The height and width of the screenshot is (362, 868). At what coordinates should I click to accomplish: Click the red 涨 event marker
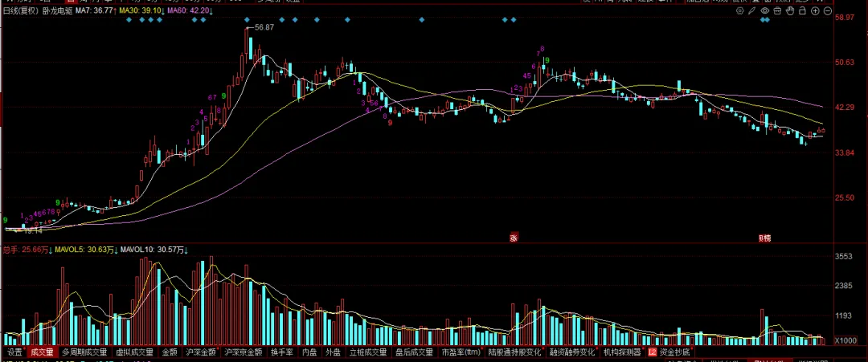pos(513,238)
